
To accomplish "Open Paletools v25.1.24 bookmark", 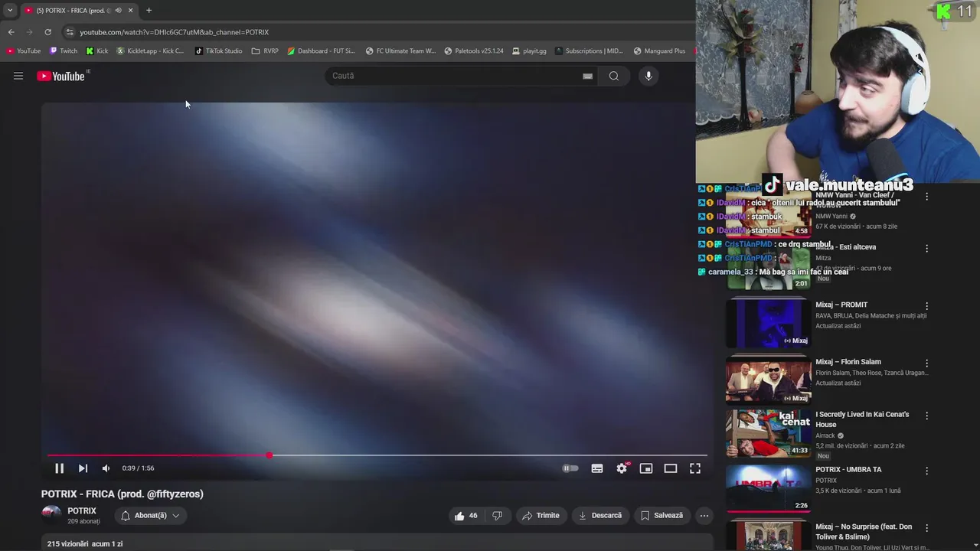I will pyautogui.click(x=473, y=51).
